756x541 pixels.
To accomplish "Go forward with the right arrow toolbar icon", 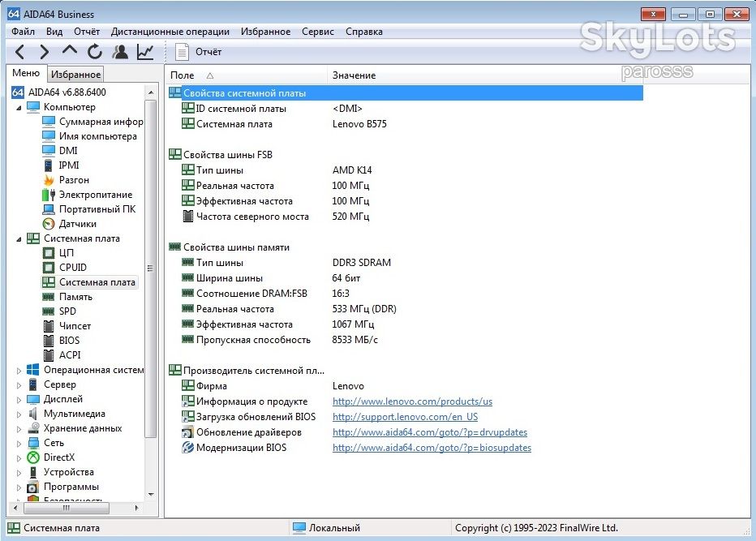I will (45, 52).
